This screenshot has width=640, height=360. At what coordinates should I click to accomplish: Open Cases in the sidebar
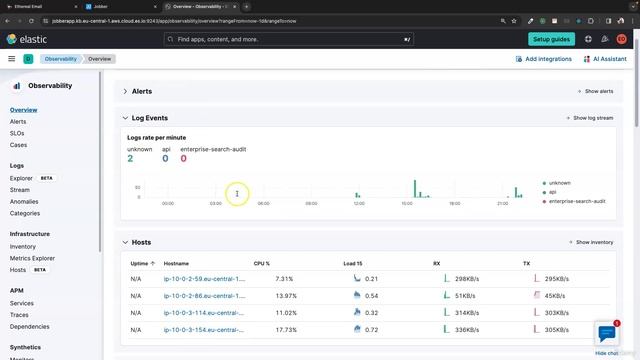(x=18, y=145)
